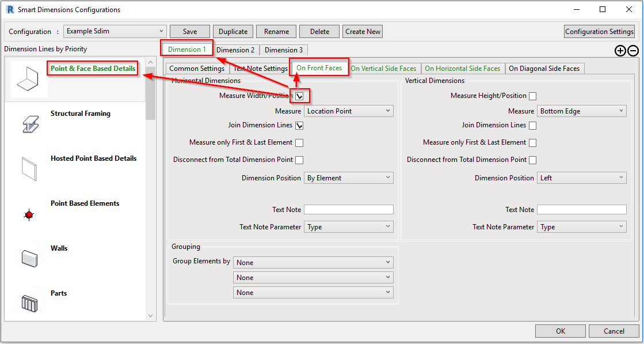Image resolution: width=644 pixels, height=344 pixels.
Task: Open the first Group Elements by dropdown
Action: pyautogui.click(x=314, y=262)
